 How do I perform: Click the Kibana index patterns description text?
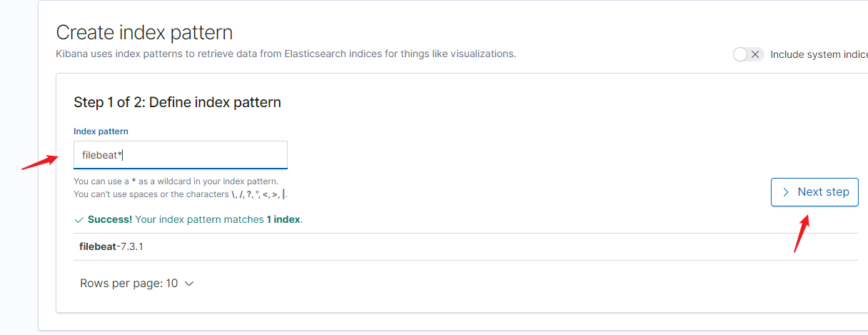point(286,54)
